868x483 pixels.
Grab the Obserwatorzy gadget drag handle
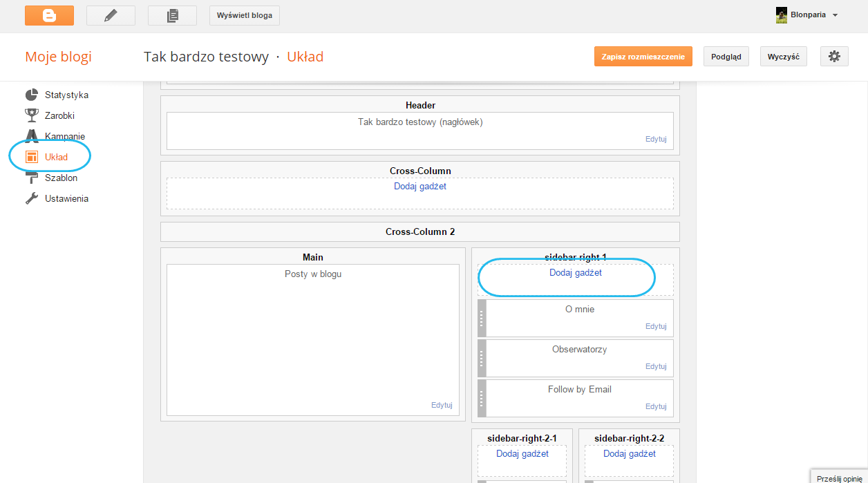click(482, 358)
